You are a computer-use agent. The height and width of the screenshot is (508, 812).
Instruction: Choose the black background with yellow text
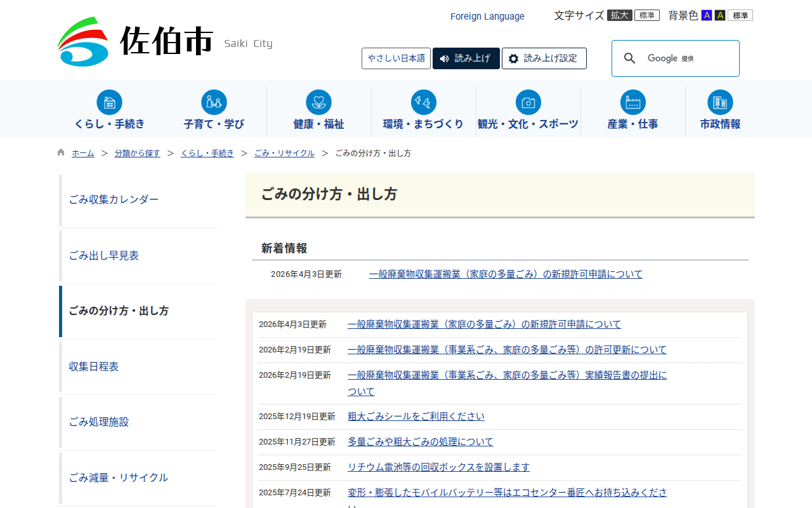click(x=720, y=15)
